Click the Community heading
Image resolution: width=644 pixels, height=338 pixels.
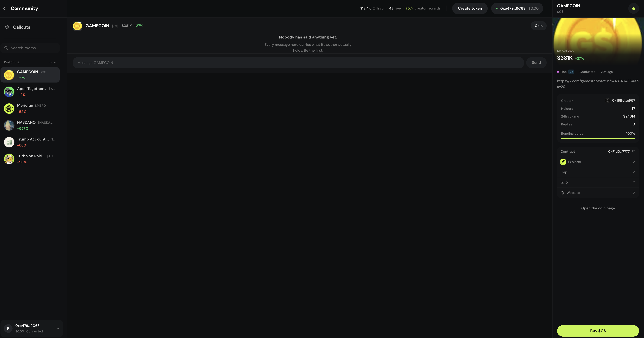(24, 9)
